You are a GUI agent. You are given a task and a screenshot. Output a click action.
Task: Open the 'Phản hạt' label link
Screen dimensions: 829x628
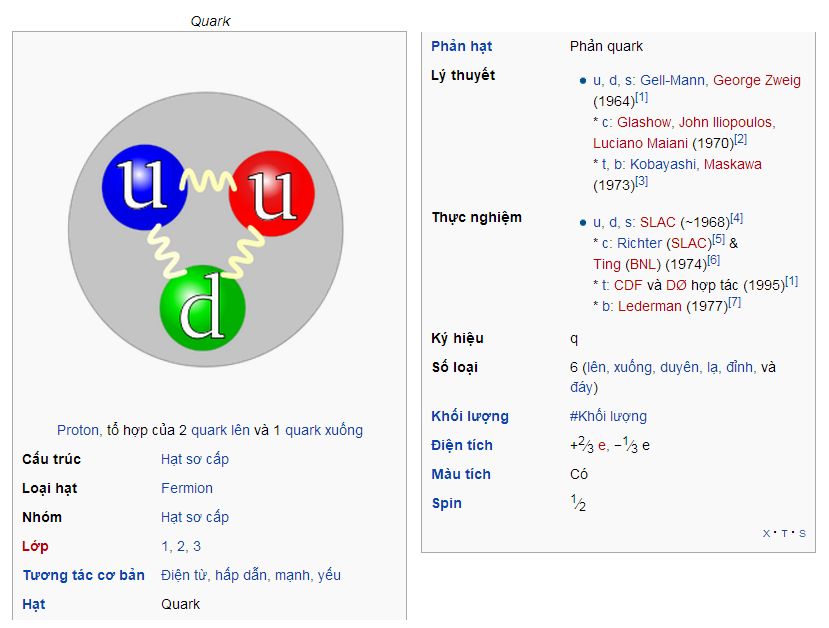pyautogui.click(x=462, y=47)
